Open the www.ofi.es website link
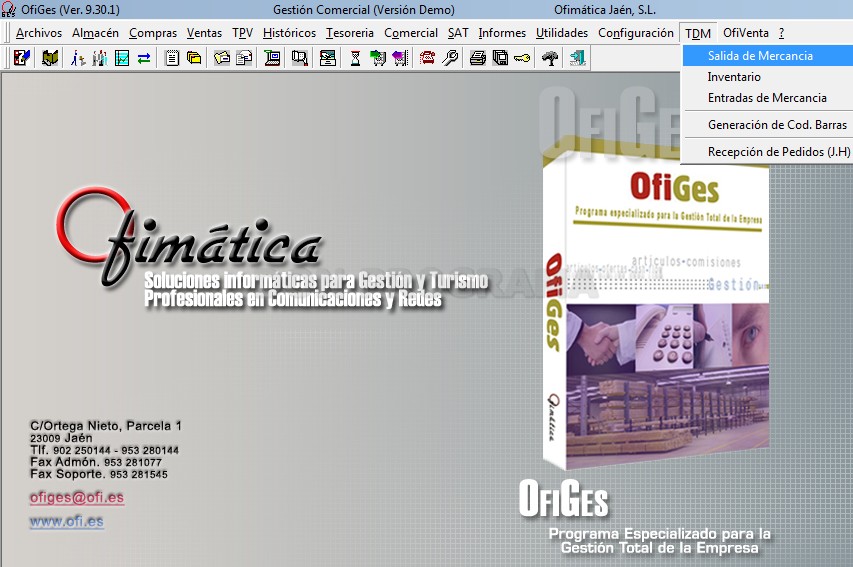The image size is (853, 567). [x=66, y=521]
